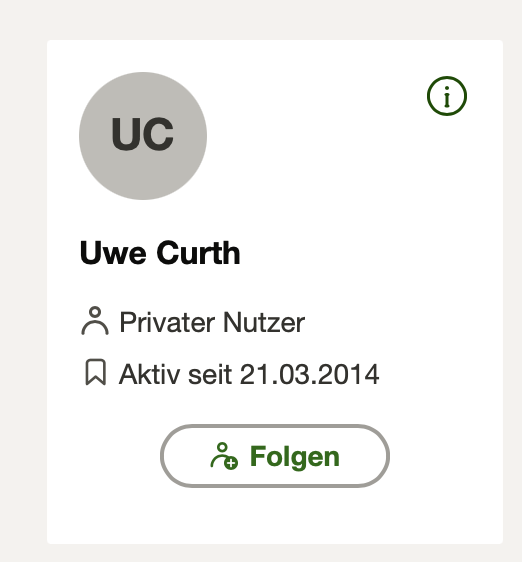This screenshot has height=562, width=522.
Task: Click the surname Curth in heading
Action: click(198, 253)
